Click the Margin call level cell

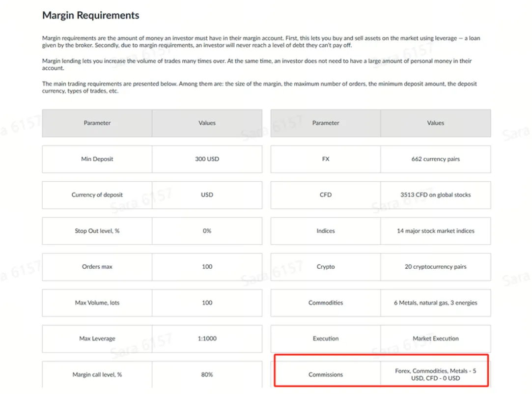tap(97, 374)
